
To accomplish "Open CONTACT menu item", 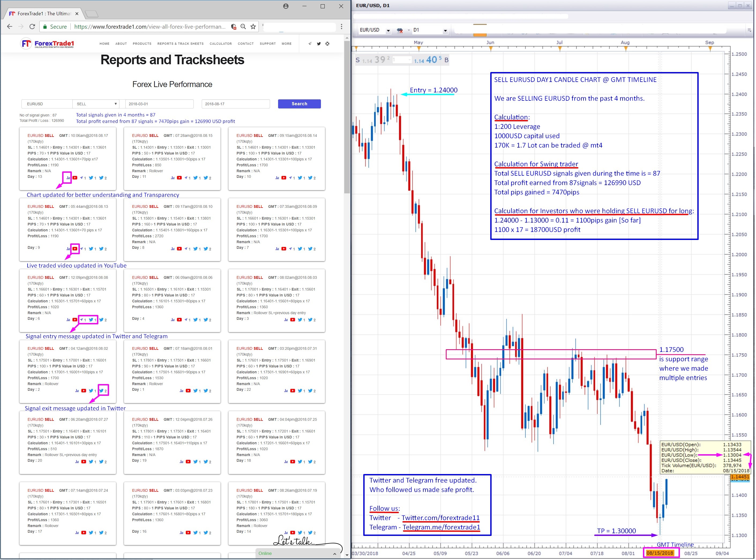I will coord(246,44).
